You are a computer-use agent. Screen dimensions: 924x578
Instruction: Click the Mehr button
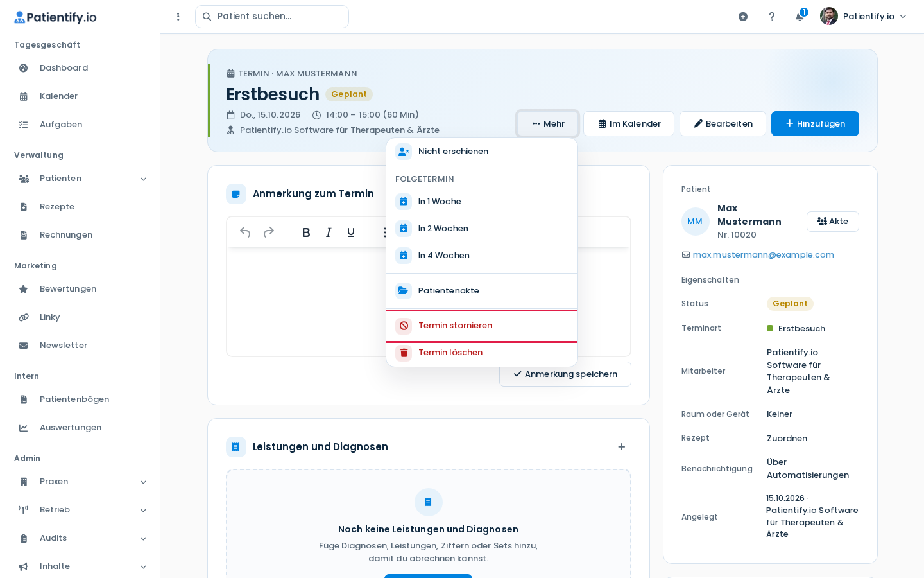point(548,123)
